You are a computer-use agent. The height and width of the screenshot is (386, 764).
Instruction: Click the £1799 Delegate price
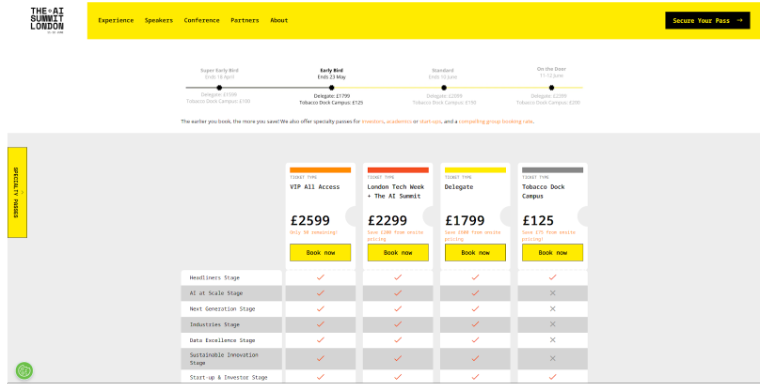point(465,221)
